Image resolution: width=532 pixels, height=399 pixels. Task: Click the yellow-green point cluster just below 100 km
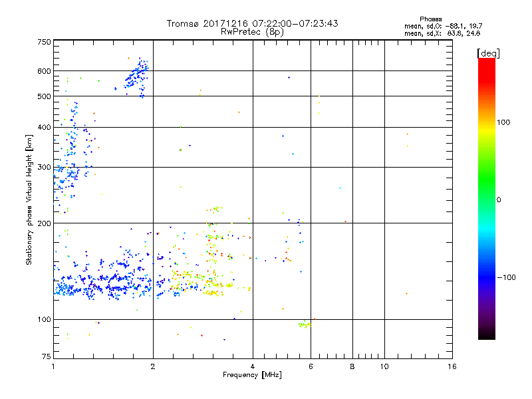(x=305, y=325)
